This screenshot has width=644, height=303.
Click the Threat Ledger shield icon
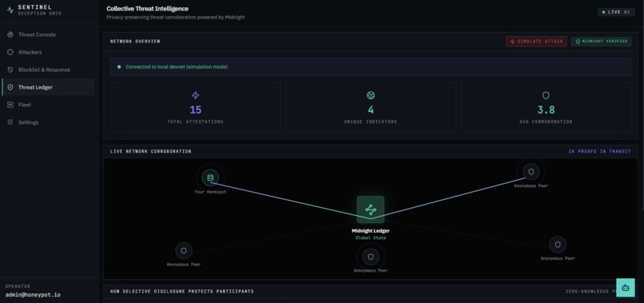[x=10, y=87]
